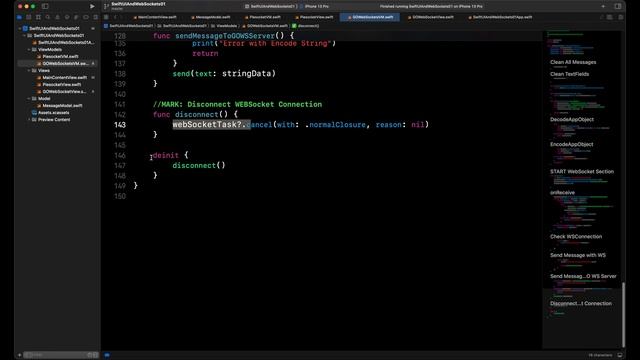Open the Find navigator magnifier icon
The width and height of the screenshot is (640, 360).
click(48, 17)
